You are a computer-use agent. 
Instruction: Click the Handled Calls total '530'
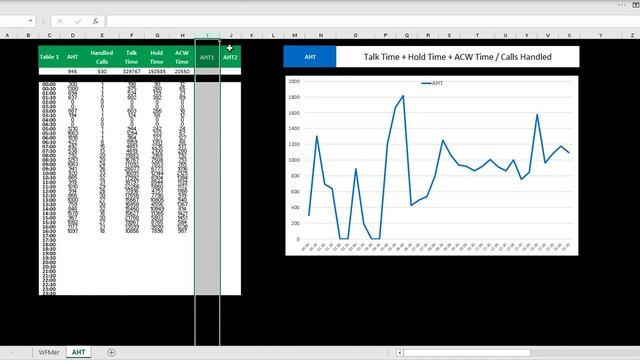(x=102, y=71)
